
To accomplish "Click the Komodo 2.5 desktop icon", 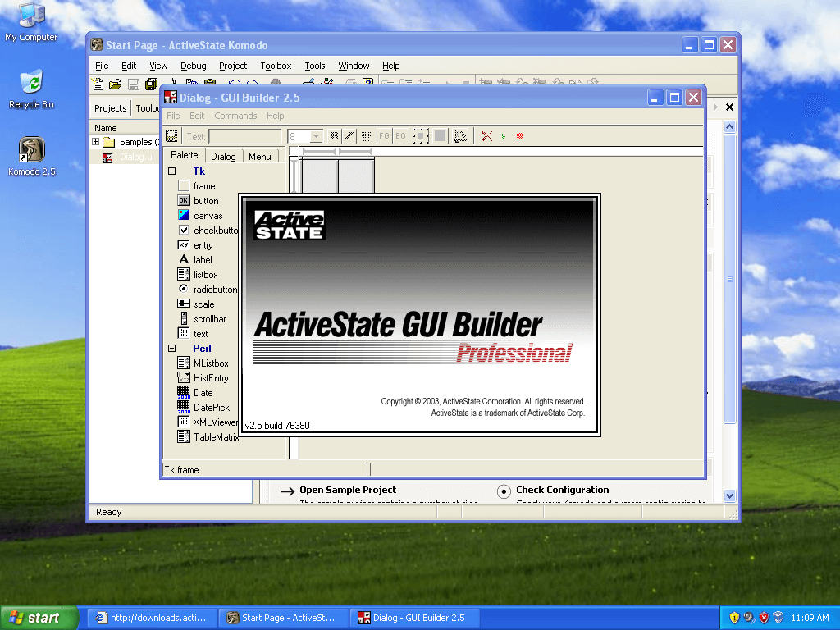I will pyautogui.click(x=32, y=157).
